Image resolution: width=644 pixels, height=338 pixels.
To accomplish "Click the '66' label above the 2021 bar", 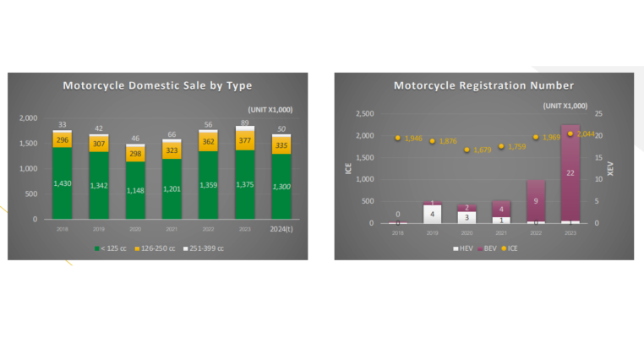I will [172, 134].
